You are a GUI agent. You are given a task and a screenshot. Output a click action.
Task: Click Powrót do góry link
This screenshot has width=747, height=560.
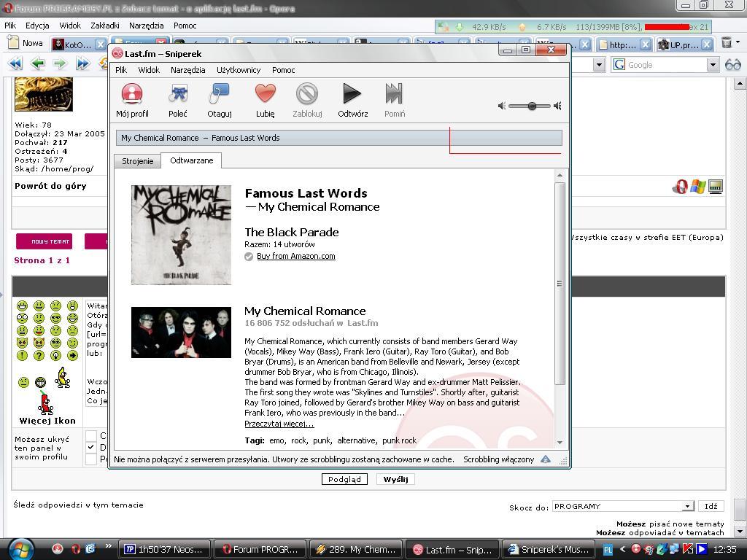(50, 186)
